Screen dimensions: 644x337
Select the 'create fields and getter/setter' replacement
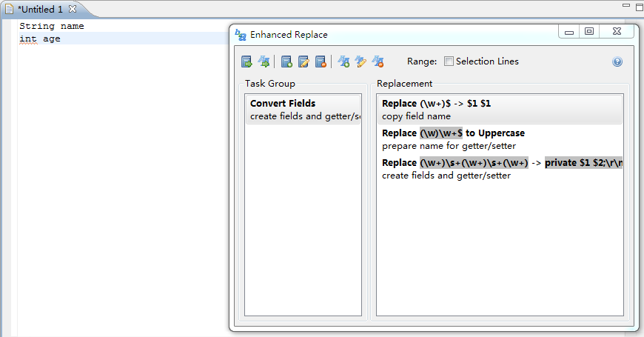(x=500, y=169)
